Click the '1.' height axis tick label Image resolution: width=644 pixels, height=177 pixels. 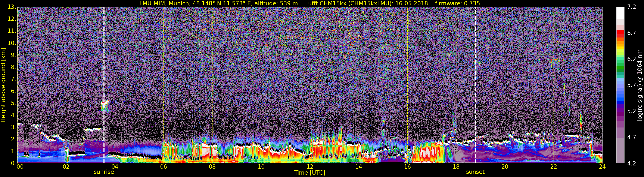pyautogui.click(x=13, y=151)
